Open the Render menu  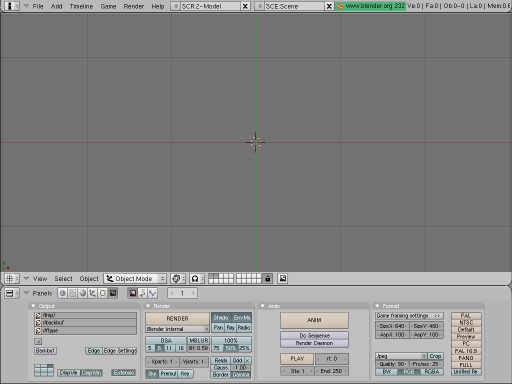coord(134,6)
